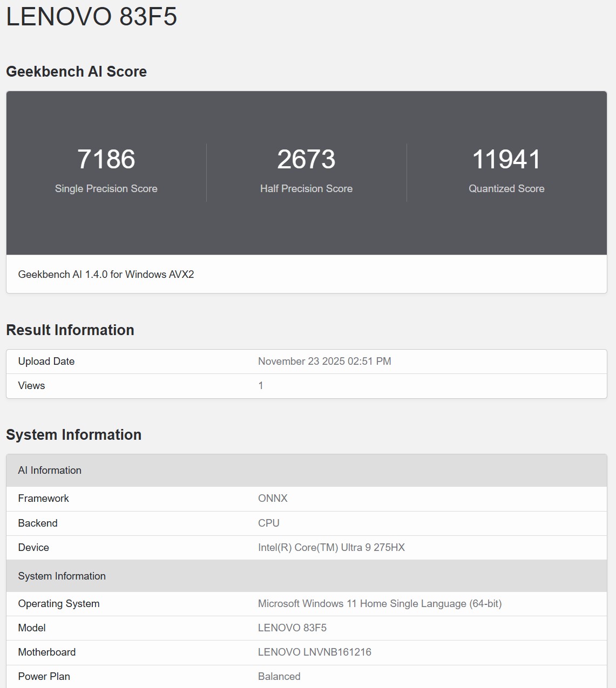This screenshot has height=688, width=616.
Task: Select the Balanced power plan value
Action: [279, 676]
